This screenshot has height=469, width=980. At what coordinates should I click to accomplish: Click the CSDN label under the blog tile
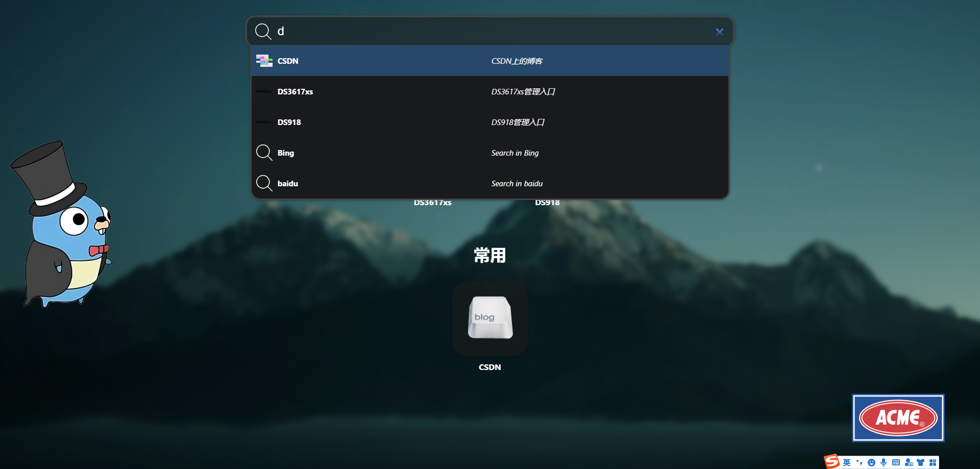pos(490,367)
